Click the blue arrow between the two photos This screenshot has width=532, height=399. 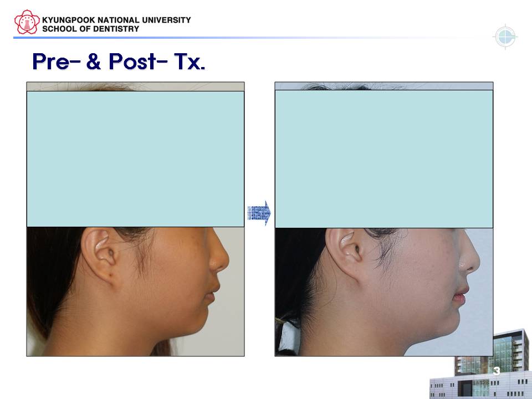(x=259, y=213)
